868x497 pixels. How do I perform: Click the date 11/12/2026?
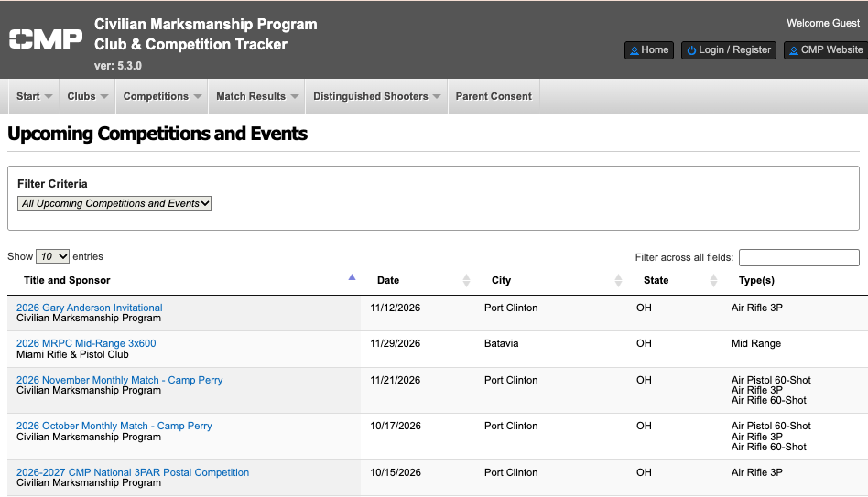coord(396,308)
